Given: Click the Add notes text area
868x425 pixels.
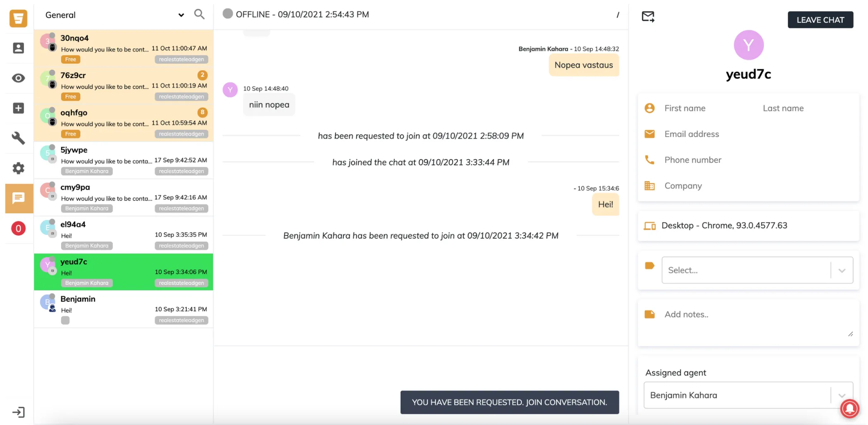Looking at the screenshot, I should [x=757, y=323].
